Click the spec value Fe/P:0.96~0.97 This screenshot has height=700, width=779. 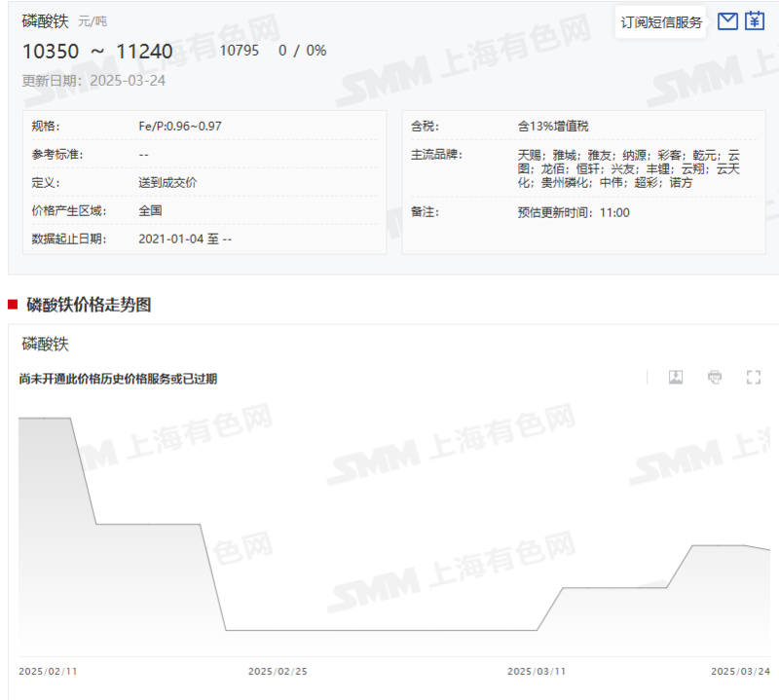coord(181,125)
